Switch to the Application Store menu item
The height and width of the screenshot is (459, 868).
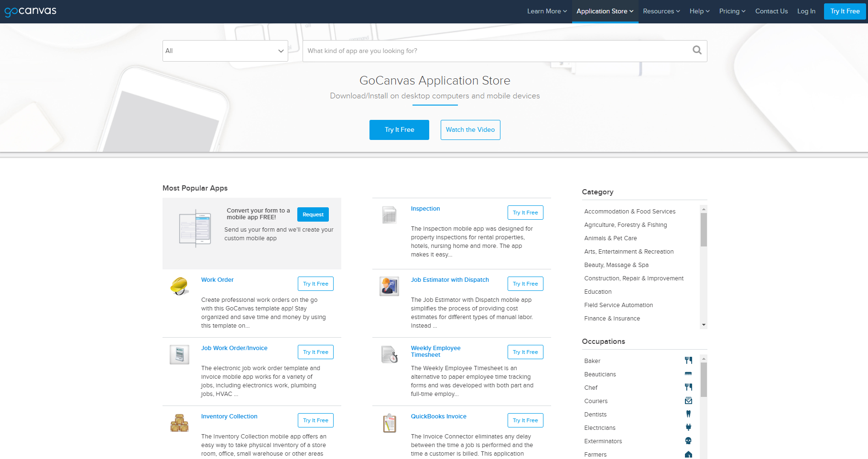tap(605, 11)
